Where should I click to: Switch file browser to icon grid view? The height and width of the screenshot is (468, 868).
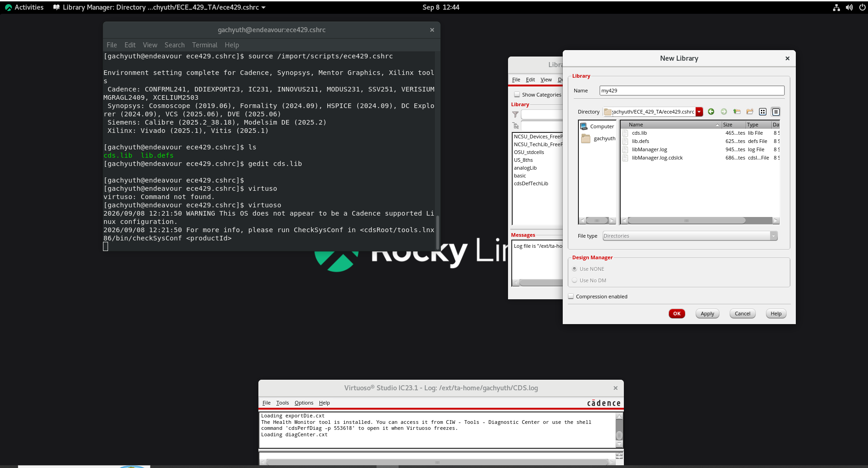click(763, 112)
